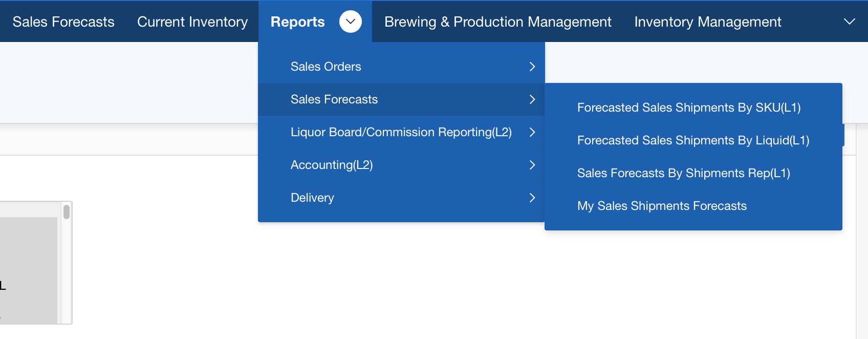This screenshot has height=339, width=868.
Task: Select Liquor Board/Commission Reporting(L2) item
Action: (401, 132)
